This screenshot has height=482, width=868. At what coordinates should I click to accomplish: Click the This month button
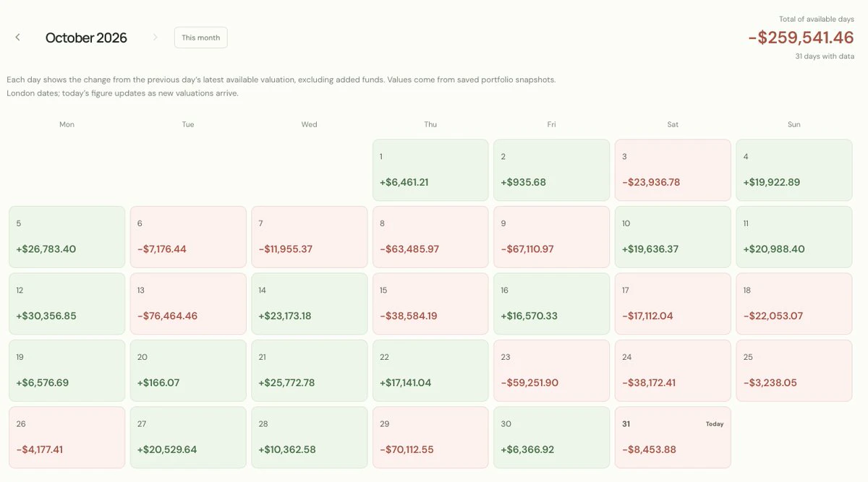(201, 38)
